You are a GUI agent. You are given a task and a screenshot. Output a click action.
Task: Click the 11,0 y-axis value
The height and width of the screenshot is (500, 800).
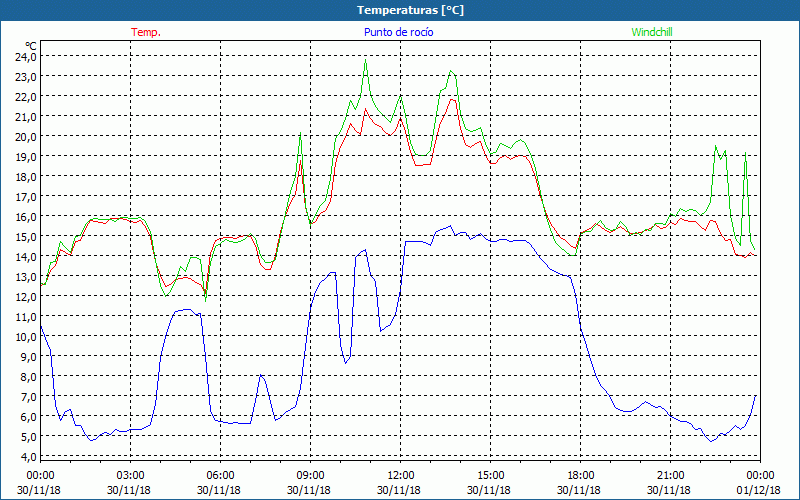coord(26,317)
